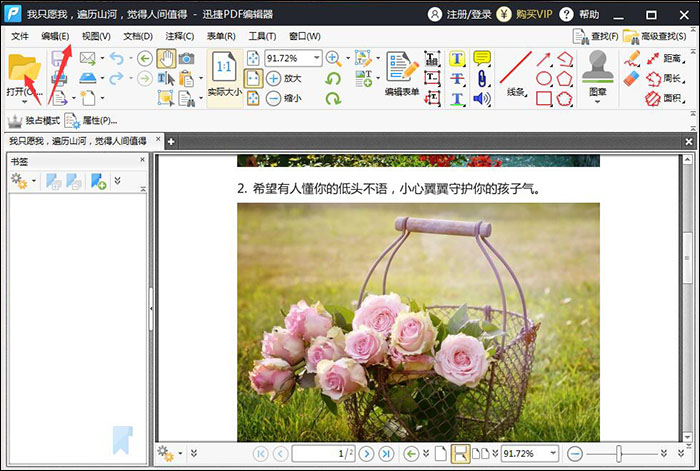Open the Comment (注释) menu
The height and width of the screenshot is (471, 700).
point(179,36)
